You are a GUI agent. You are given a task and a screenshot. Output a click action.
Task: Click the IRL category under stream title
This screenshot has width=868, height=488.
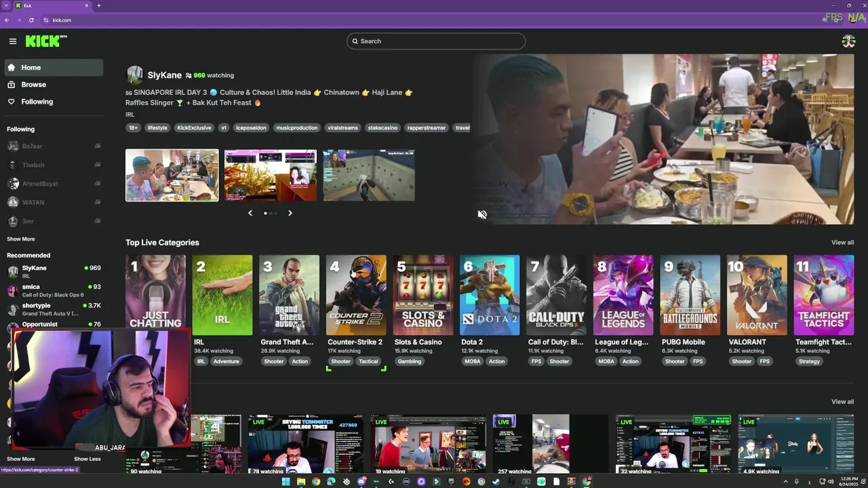pos(130,115)
